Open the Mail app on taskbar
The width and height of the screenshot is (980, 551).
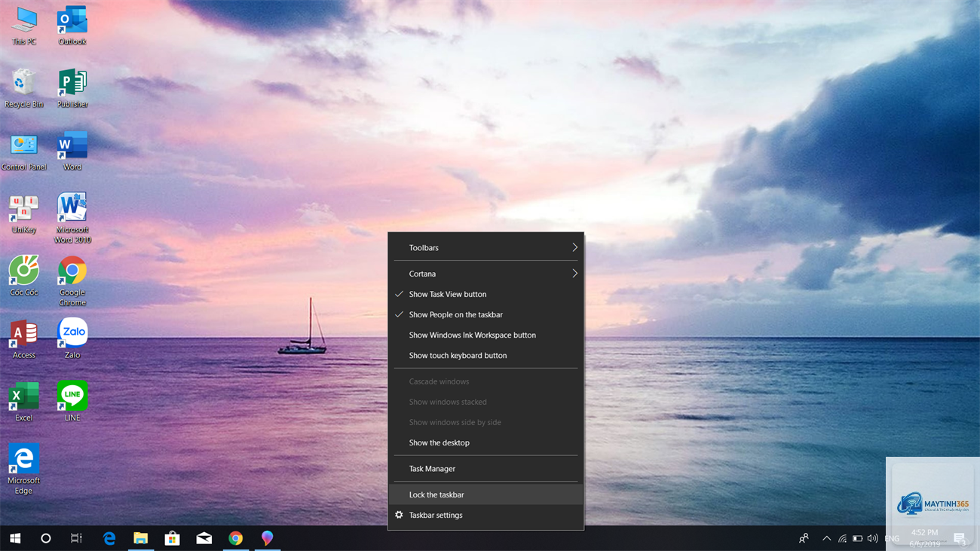(204, 538)
